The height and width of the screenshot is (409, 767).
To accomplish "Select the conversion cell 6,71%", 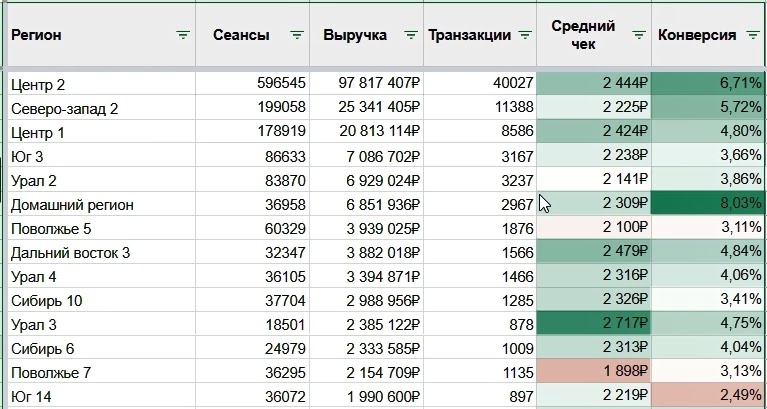I will click(708, 84).
